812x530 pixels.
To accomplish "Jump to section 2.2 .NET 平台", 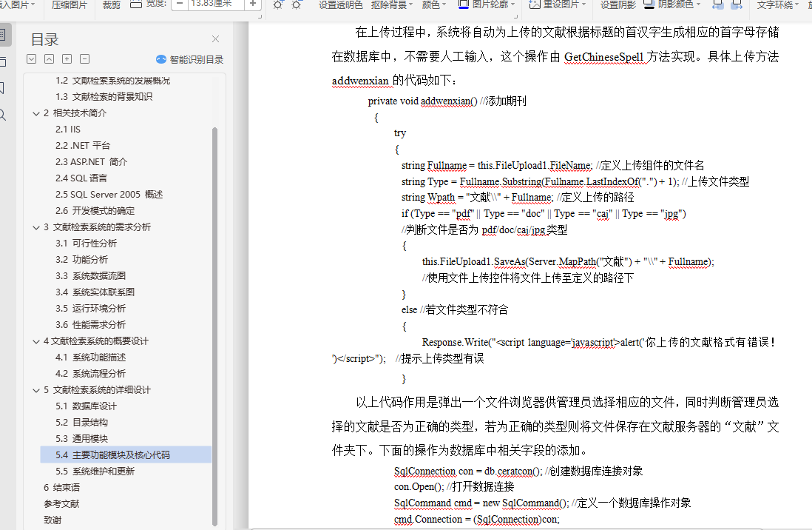I will click(x=83, y=145).
